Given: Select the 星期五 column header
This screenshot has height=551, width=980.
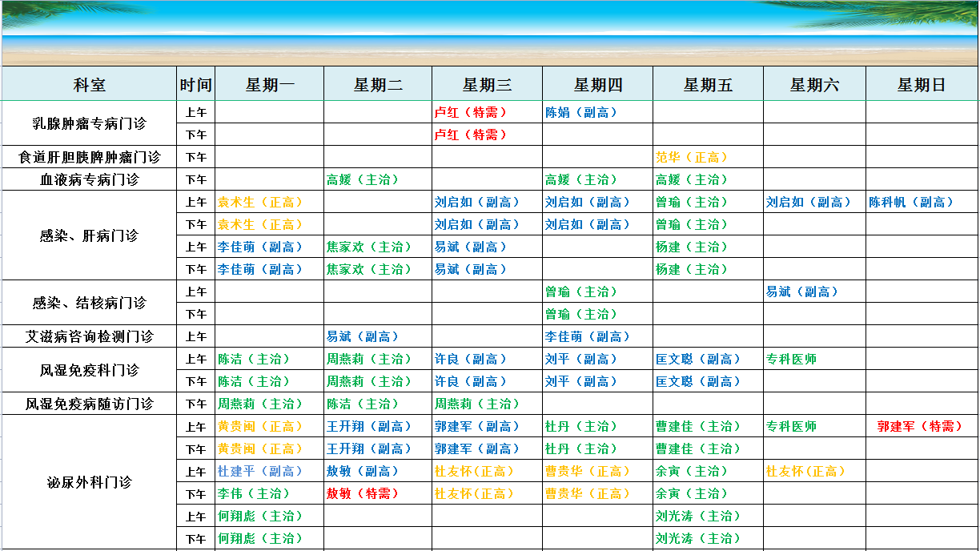Looking at the screenshot, I should tap(708, 84).
